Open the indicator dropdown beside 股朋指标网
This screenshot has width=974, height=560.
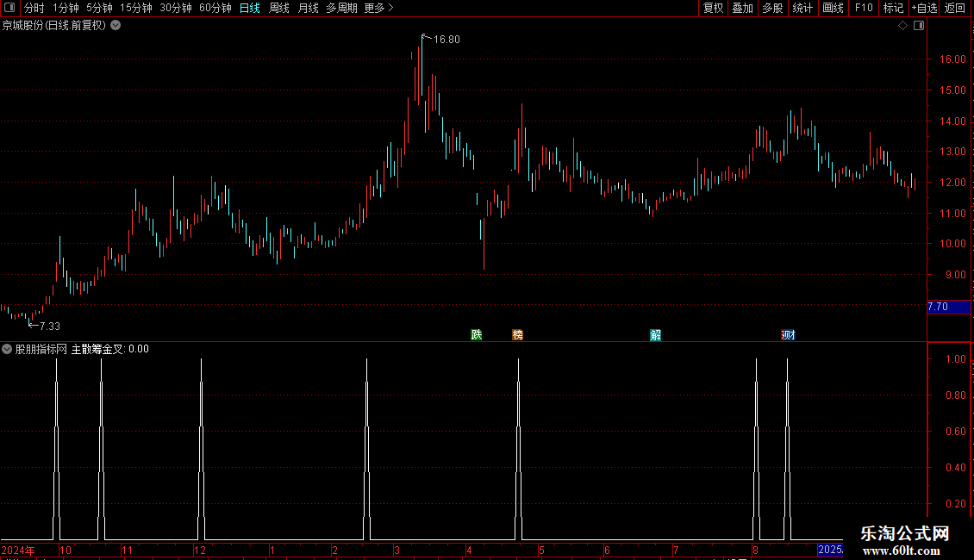coord(7,349)
